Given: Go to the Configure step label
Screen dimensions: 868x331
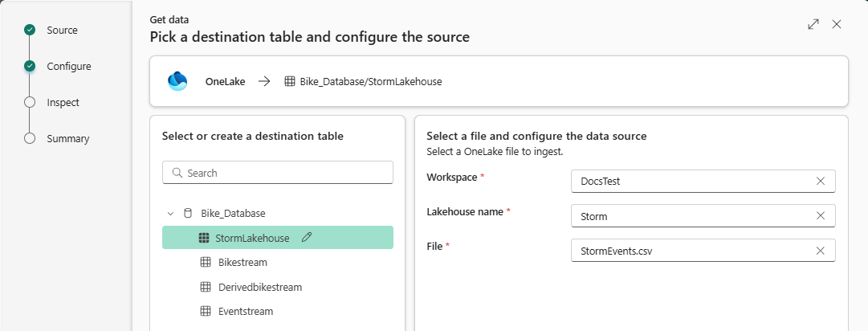Looking at the screenshot, I should [69, 67].
